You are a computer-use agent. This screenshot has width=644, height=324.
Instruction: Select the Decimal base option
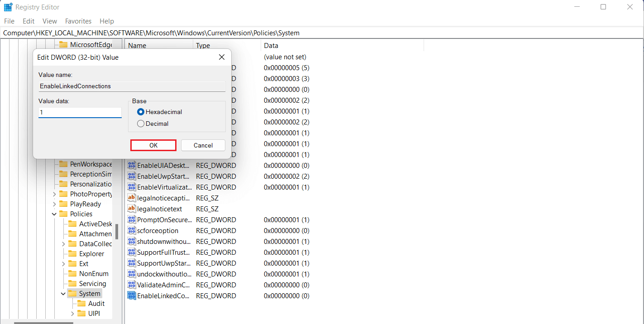click(x=140, y=123)
